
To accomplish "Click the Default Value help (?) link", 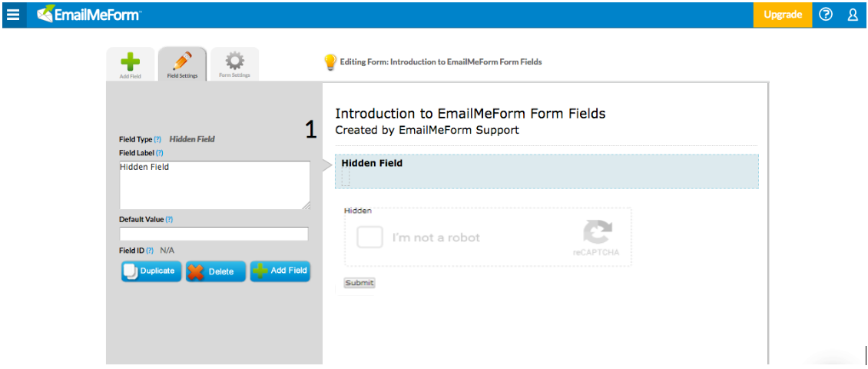I will [170, 219].
